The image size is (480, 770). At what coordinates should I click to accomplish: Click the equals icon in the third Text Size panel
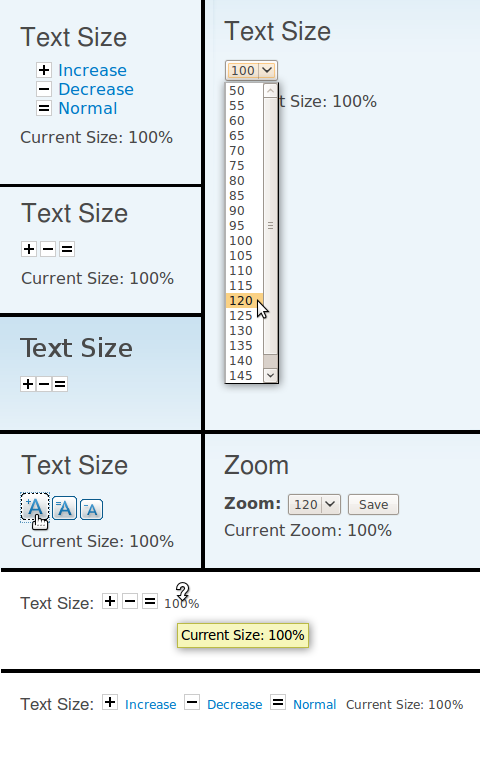pyautogui.click(x=60, y=384)
